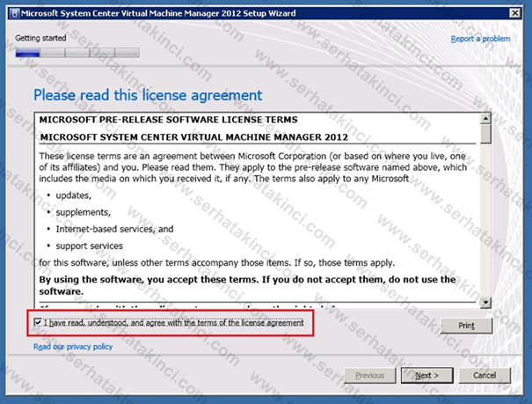Click the Previous button

click(x=370, y=375)
